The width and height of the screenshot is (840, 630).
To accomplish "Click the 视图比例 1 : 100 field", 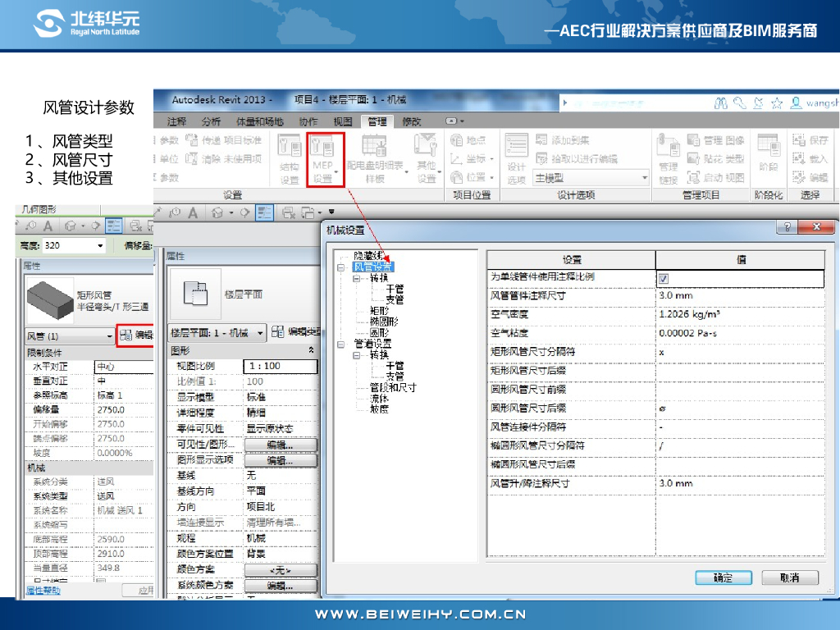I will tap(281, 366).
